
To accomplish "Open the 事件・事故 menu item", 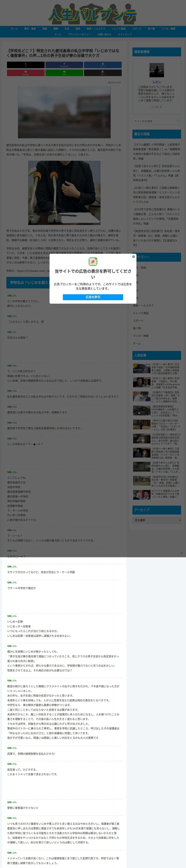I will point(30,29).
